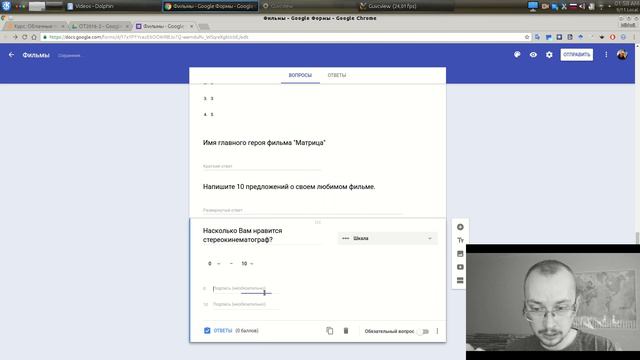This screenshot has height=360, width=640.
Task: Open the form's three-dot more menu
Action: pyautogui.click(x=606, y=55)
